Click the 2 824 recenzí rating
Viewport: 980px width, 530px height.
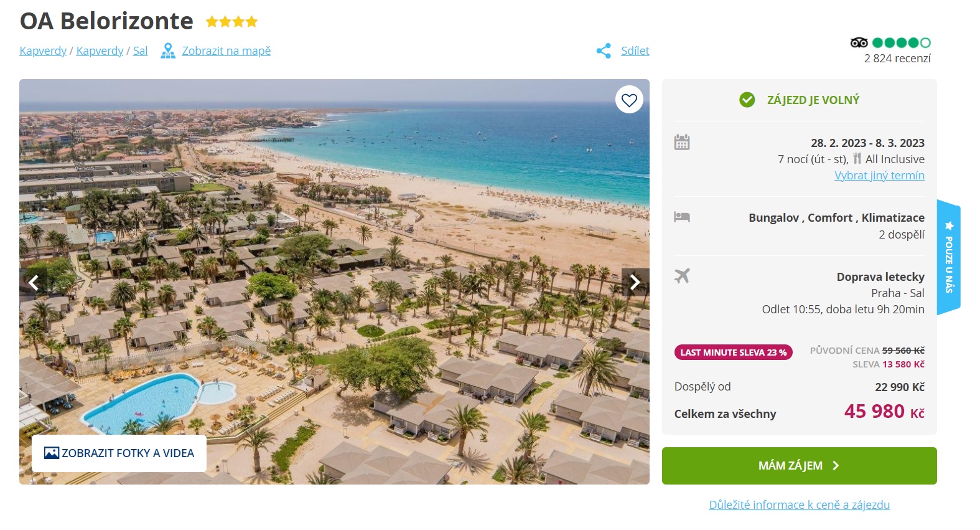pos(897,59)
